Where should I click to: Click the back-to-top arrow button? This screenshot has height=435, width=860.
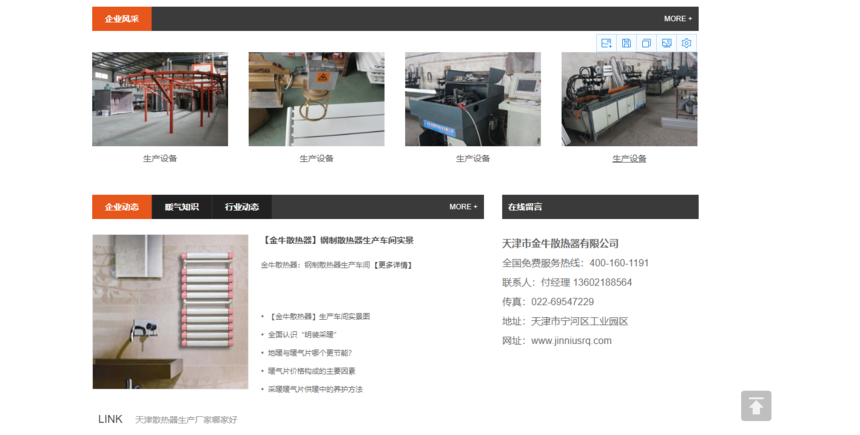click(x=756, y=406)
